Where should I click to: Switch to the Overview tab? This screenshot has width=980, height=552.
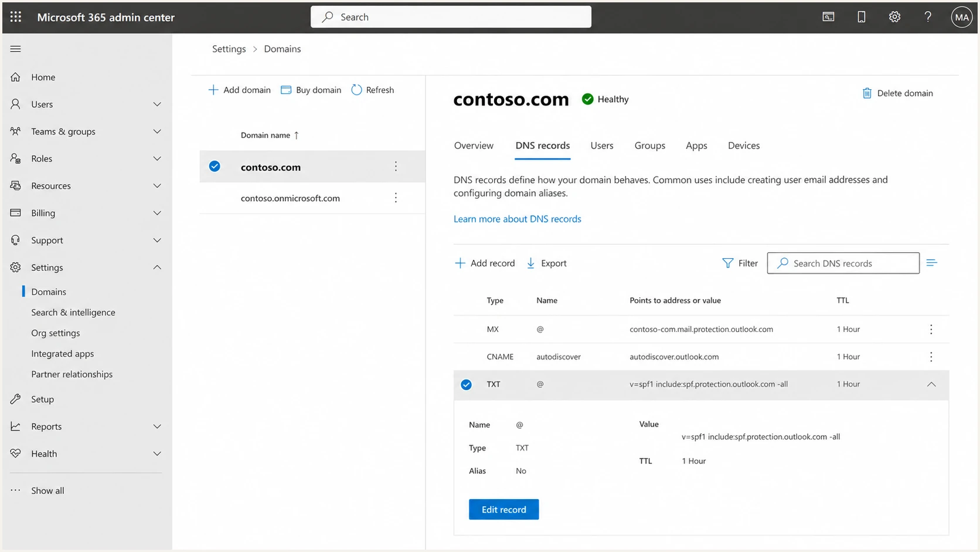474,145
